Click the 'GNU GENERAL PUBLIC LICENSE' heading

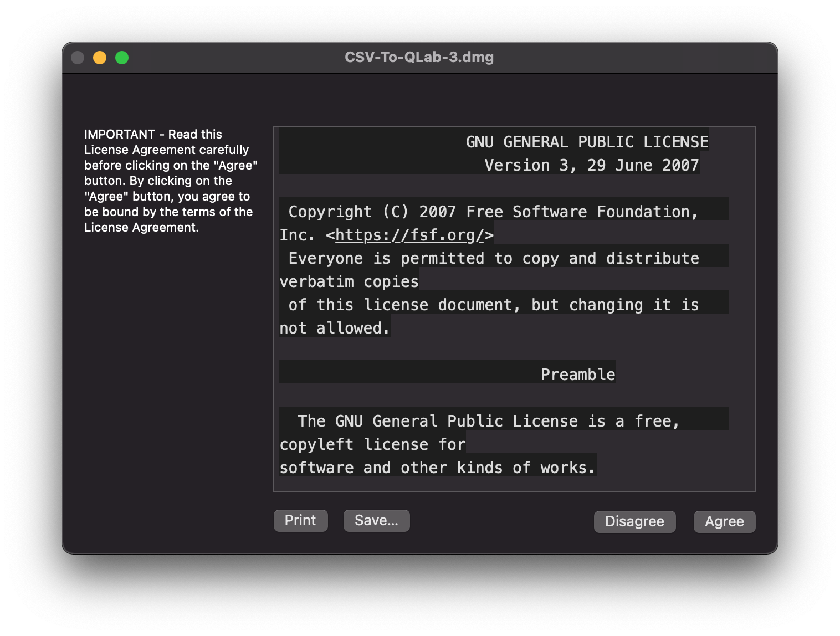click(x=587, y=142)
